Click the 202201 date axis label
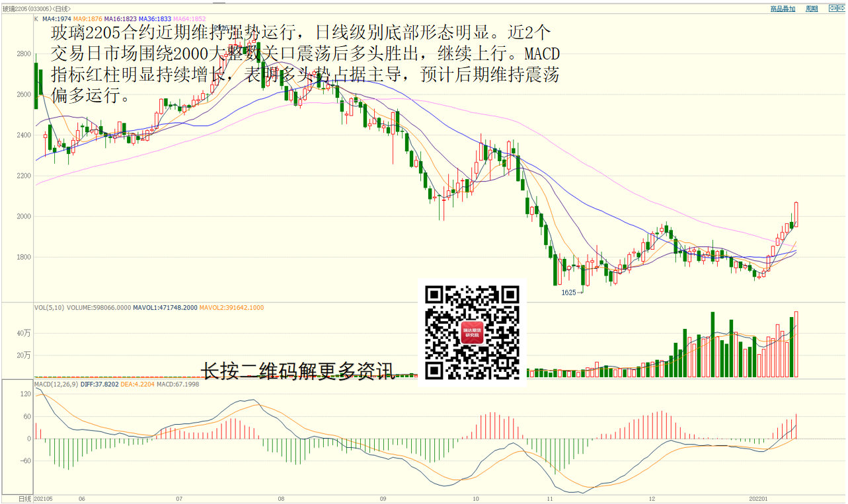This screenshot has width=848, height=504. [757, 499]
